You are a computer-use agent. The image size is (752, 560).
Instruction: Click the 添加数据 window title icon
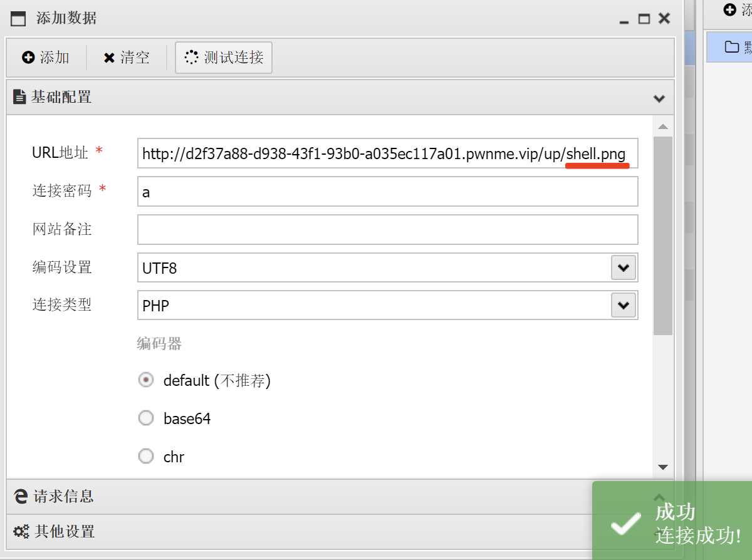(x=18, y=19)
